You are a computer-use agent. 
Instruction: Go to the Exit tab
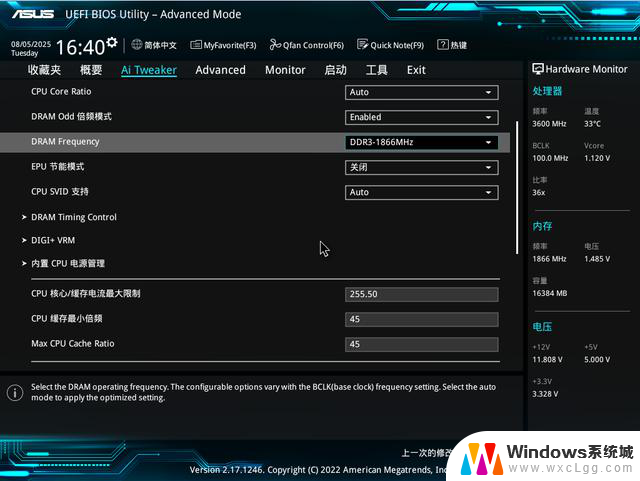pos(416,70)
